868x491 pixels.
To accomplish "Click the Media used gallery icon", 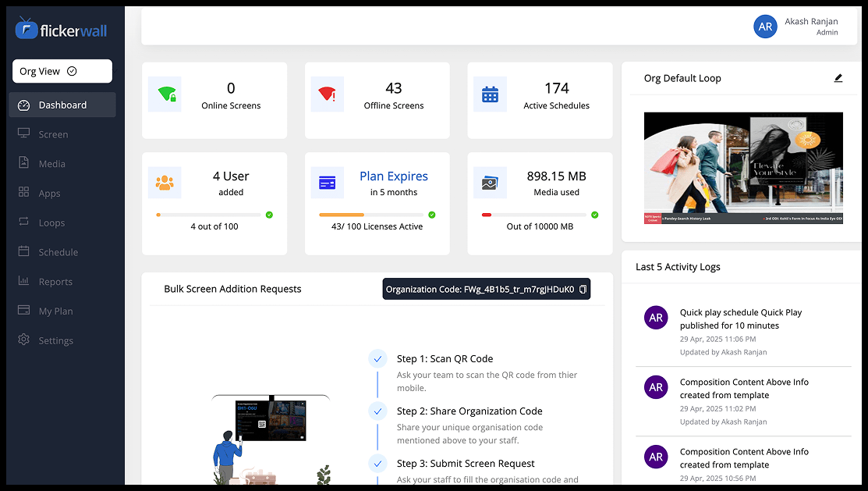I will tap(490, 183).
